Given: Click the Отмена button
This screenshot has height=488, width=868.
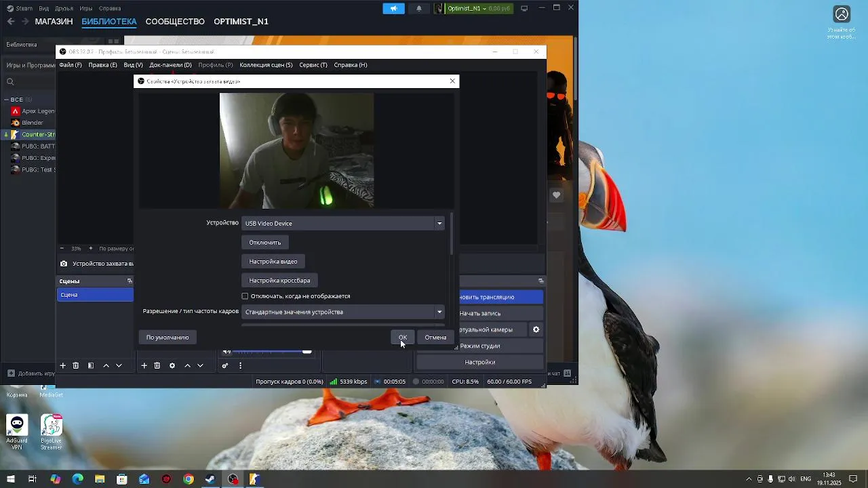Looking at the screenshot, I should click(435, 337).
